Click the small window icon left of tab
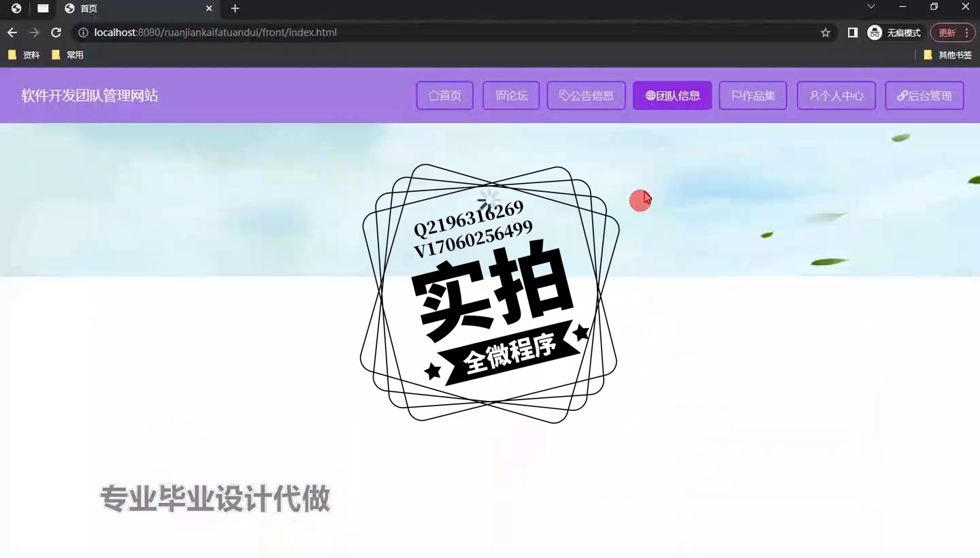 (x=43, y=8)
